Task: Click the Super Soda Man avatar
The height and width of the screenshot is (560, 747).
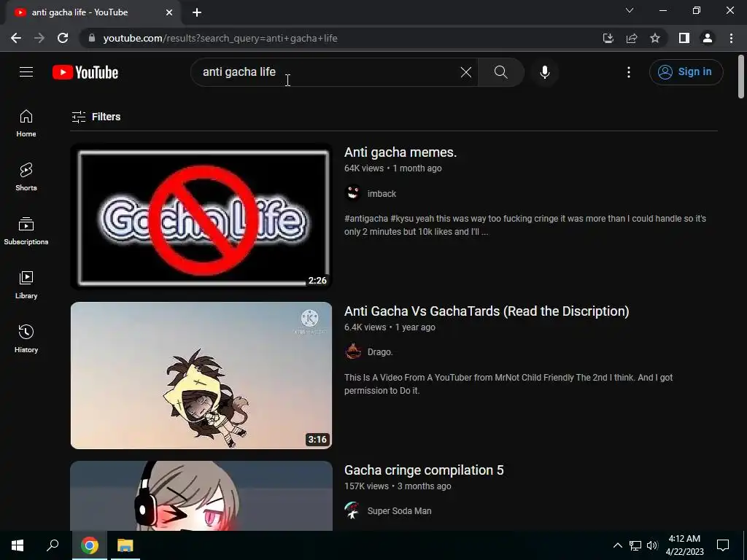Action: pos(352,510)
